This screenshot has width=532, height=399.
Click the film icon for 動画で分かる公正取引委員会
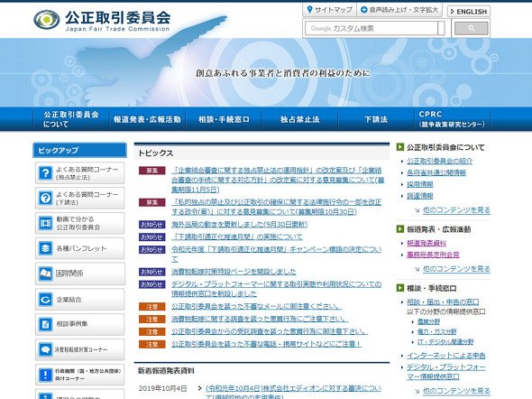tap(45, 223)
